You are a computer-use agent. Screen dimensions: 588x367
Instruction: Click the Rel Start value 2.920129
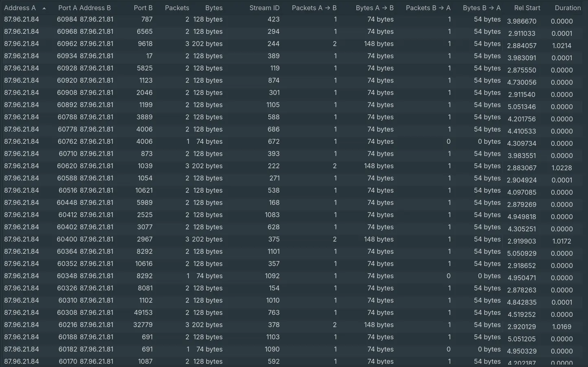click(521, 327)
